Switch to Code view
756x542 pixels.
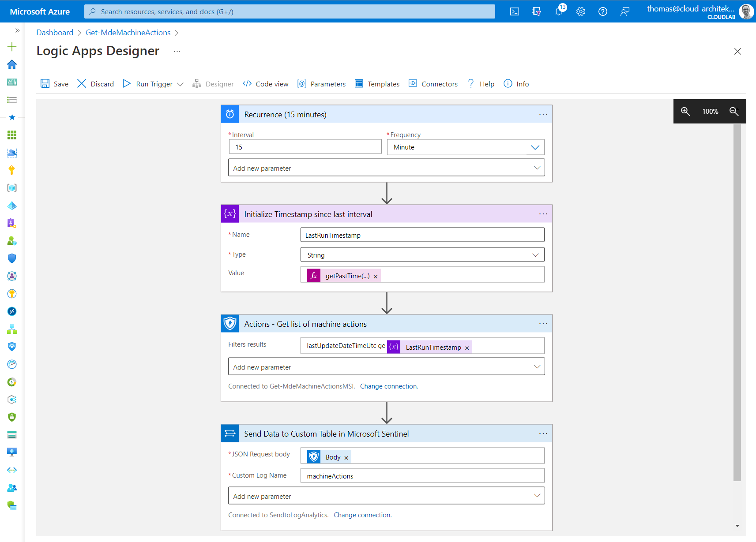(266, 84)
